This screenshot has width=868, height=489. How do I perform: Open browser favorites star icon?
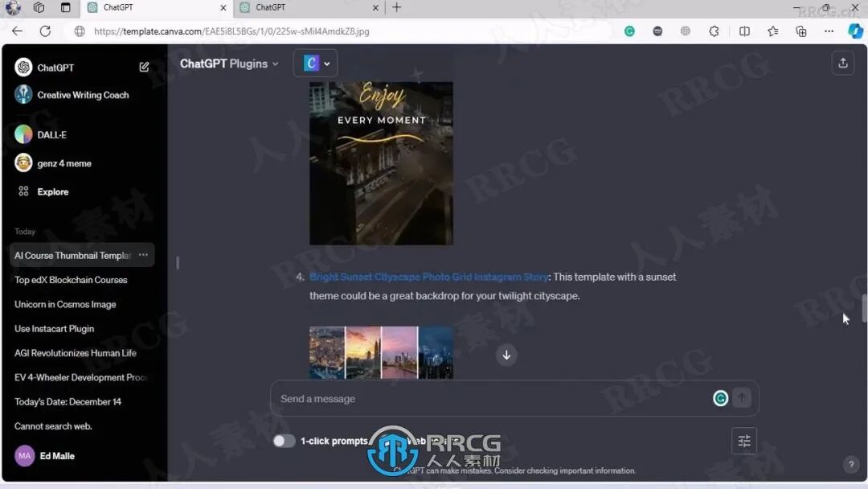tap(773, 31)
